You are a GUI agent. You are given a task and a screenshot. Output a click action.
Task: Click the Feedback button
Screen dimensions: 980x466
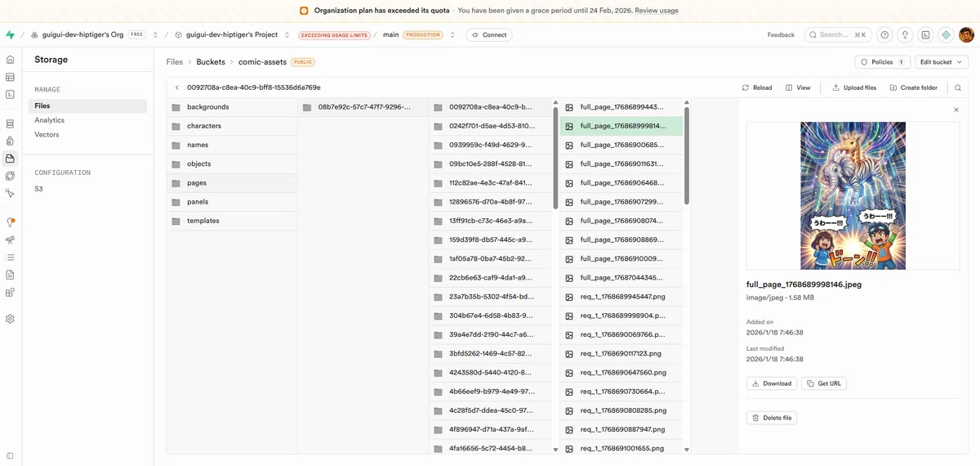pos(781,35)
